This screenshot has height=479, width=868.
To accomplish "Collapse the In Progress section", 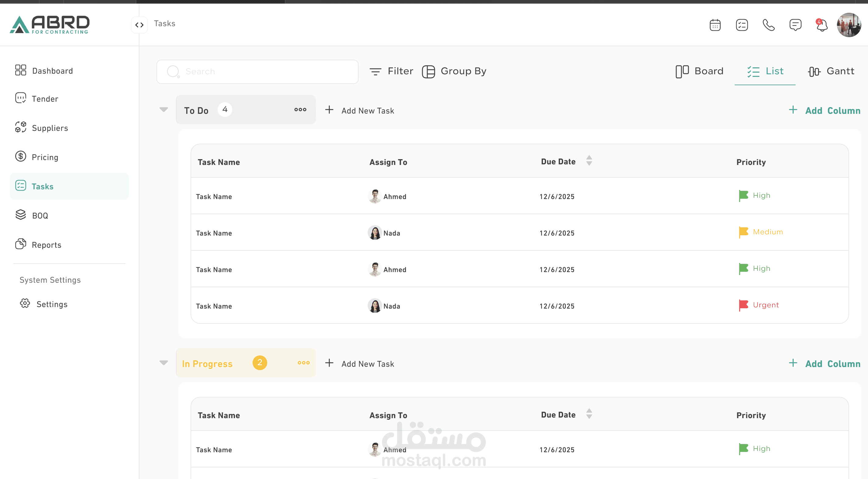I will [164, 363].
